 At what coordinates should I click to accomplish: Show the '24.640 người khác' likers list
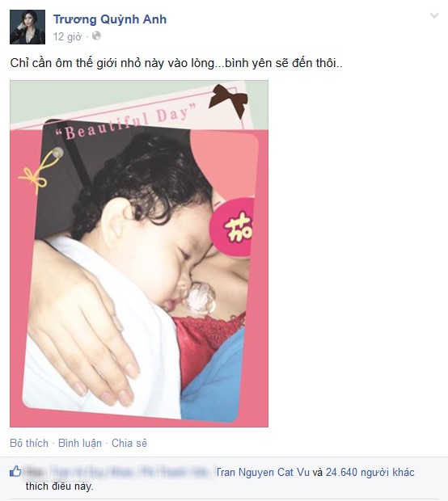[370, 472]
